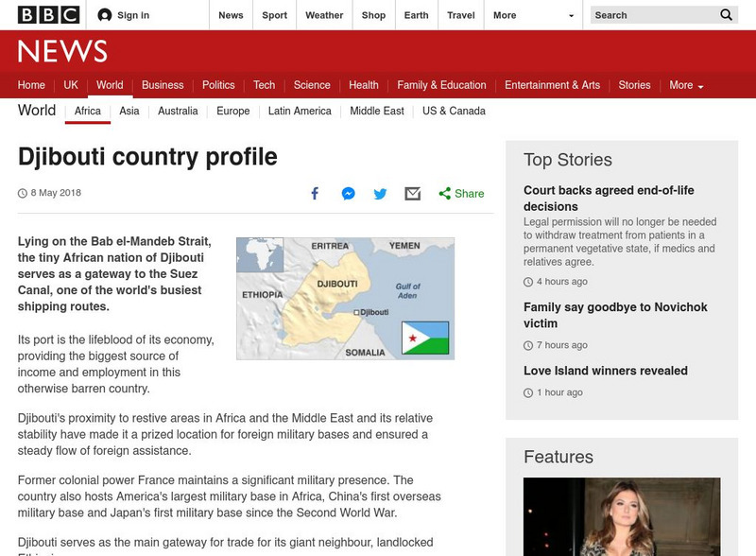Share article on Twitter
Image resolution: width=756 pixels, height=556 pixels.
tap(381, 194)
